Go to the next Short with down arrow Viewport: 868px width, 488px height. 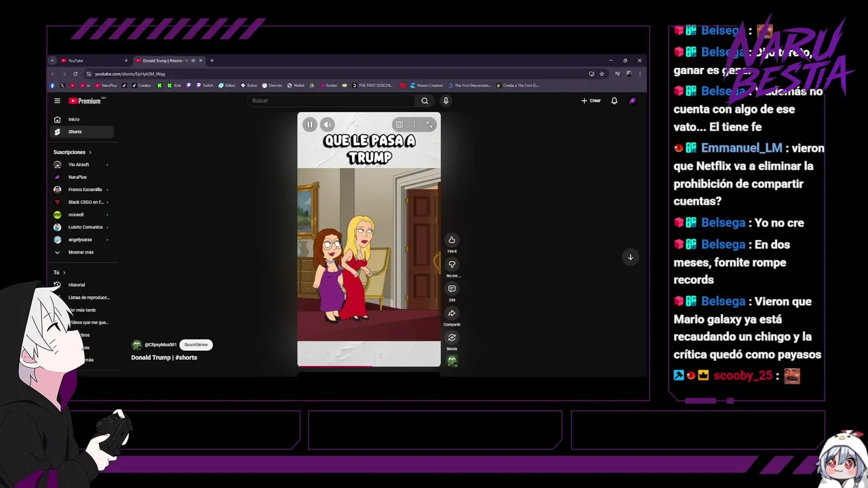tap(630, 257)
